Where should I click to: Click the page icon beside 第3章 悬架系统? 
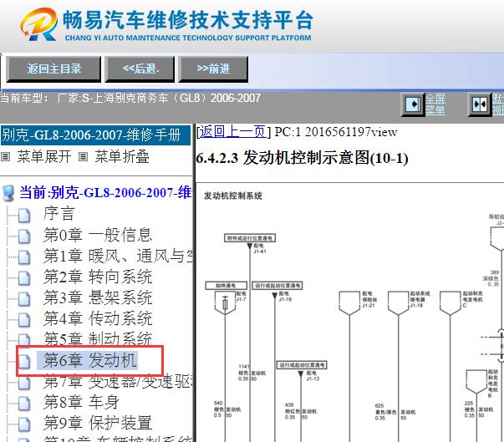pos(24,299)
